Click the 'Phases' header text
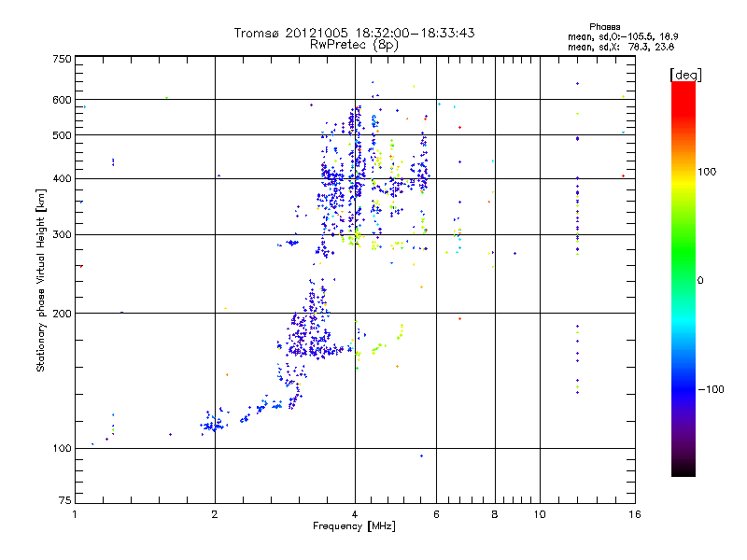 pyautogui.click(x=604, y=27)
